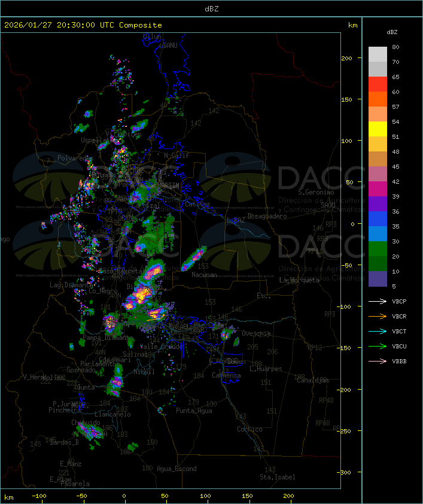The height and width of the screenshot is (504, 423).
Task: Click the VBBB legend label
Action: pos(399,362)
